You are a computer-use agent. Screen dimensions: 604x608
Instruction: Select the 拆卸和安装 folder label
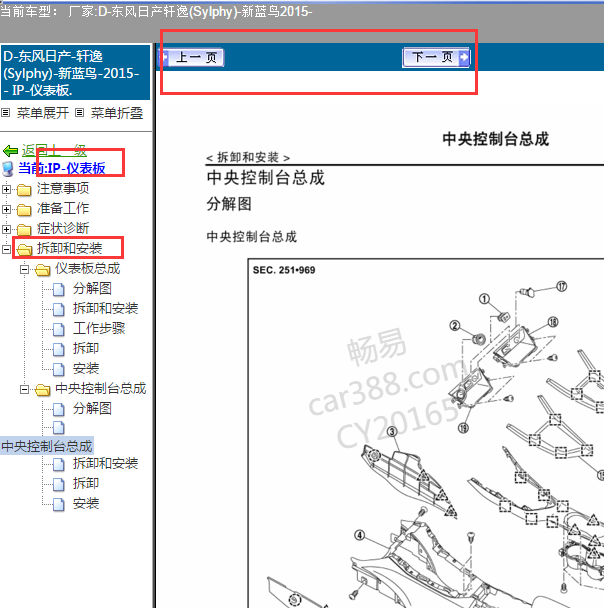pyautogui.click(x=69, y=249)
